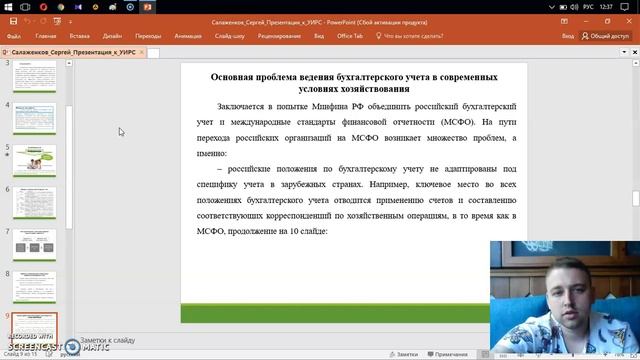The image size is (640, 360).
Task: Click the clock showing 12:37
Action: click(x=606, y=7)
